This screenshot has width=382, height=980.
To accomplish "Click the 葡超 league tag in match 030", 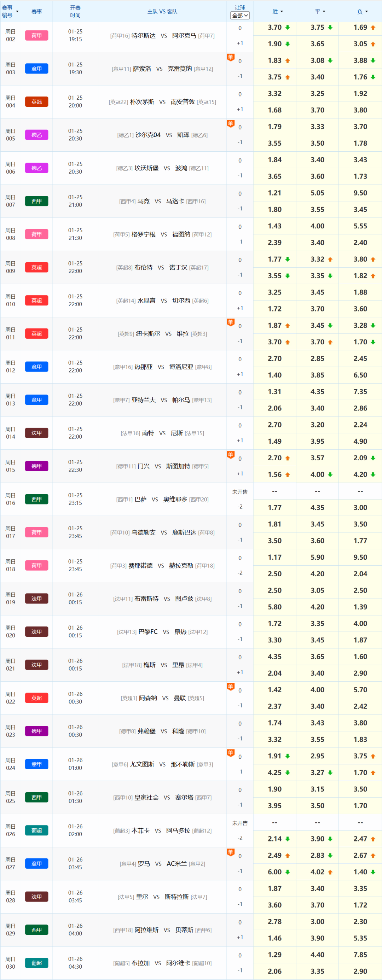I will coord(36,963).
